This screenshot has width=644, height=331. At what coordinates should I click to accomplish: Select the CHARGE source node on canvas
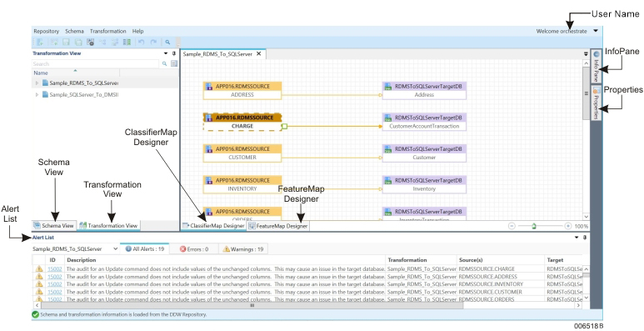tap(242, 122)
